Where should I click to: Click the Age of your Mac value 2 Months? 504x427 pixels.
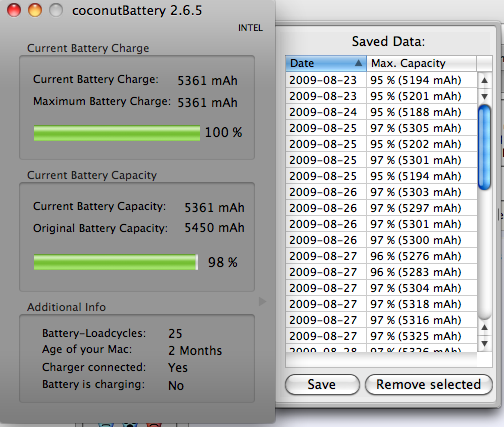pos(195,351)
